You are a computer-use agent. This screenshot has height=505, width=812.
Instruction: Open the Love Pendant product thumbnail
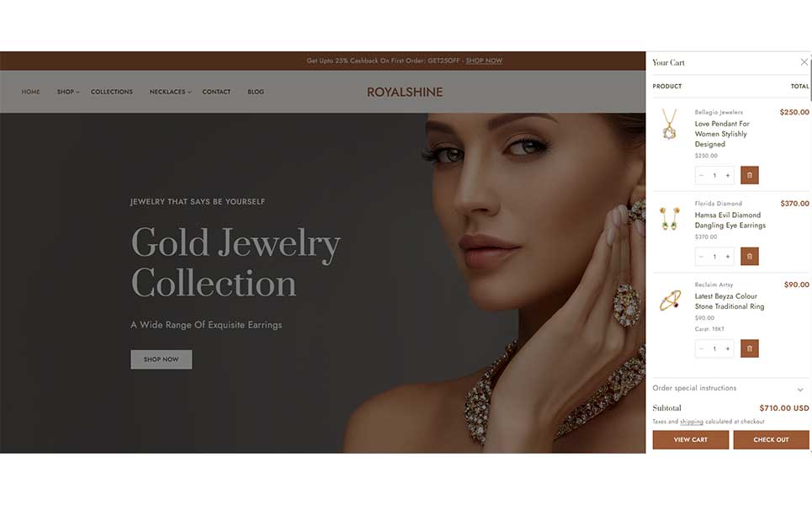pos(669,124)
